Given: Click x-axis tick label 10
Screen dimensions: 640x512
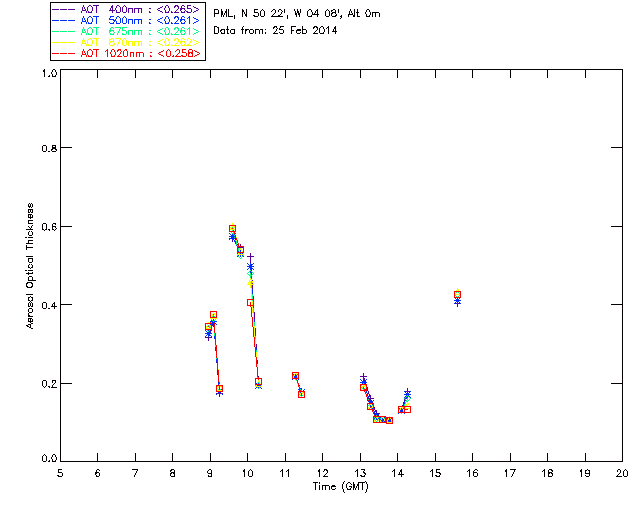Looking at the screenshot, I should pos(247,473).
